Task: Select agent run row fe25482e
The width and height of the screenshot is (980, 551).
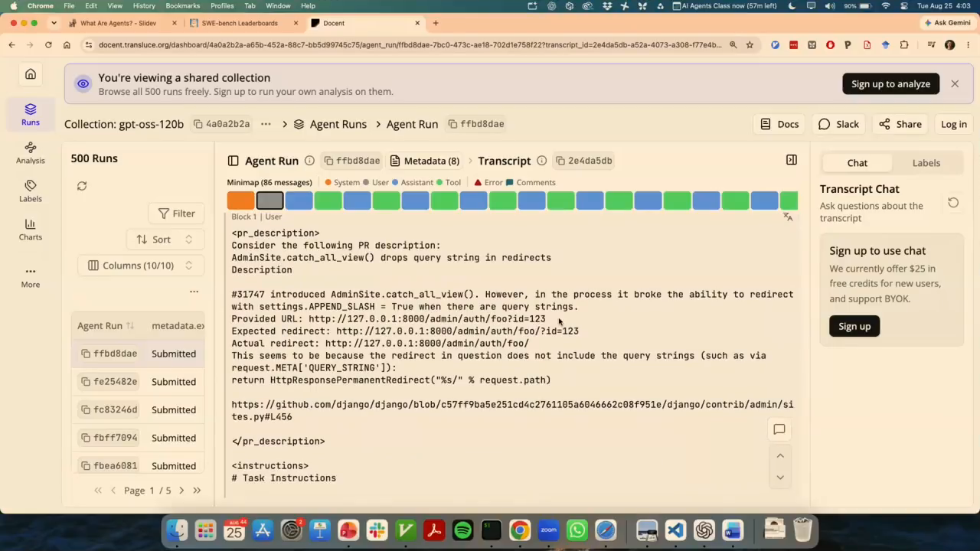Action: coord(139,382)
